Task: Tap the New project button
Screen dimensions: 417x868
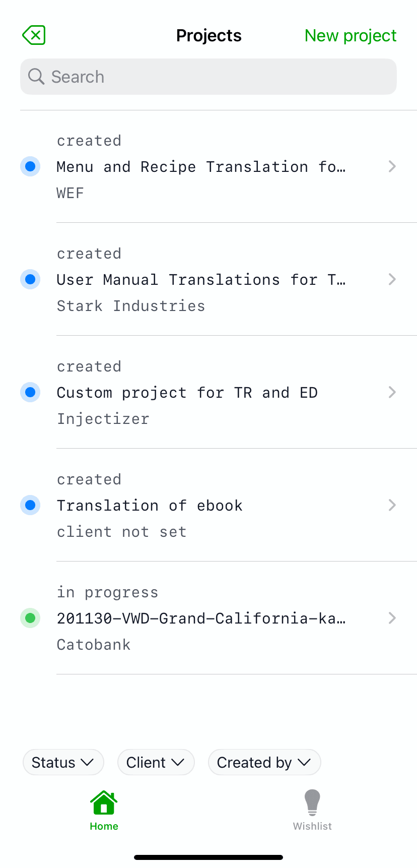Action: pos(351,36)
